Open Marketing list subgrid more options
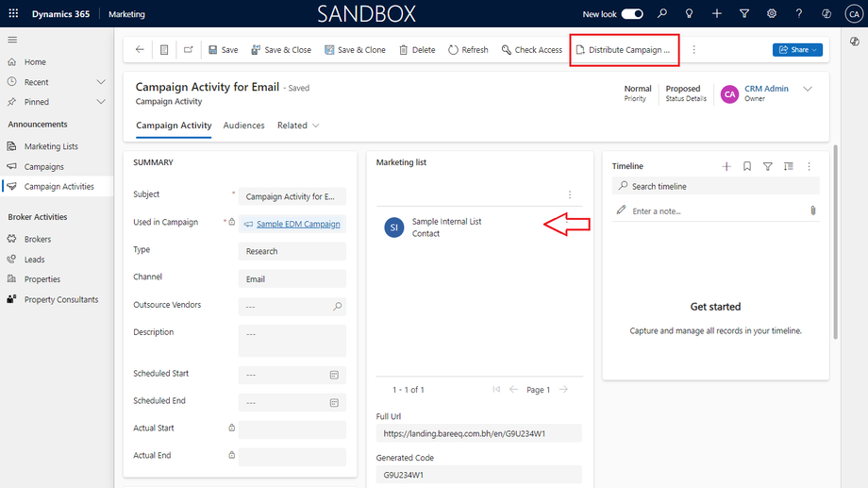 click(x=570, y=195)
